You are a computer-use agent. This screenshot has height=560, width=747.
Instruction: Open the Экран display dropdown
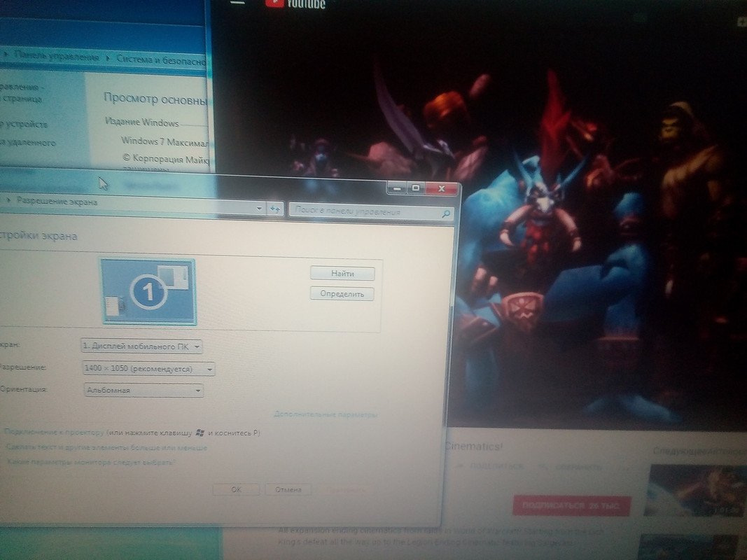[141, 346]
